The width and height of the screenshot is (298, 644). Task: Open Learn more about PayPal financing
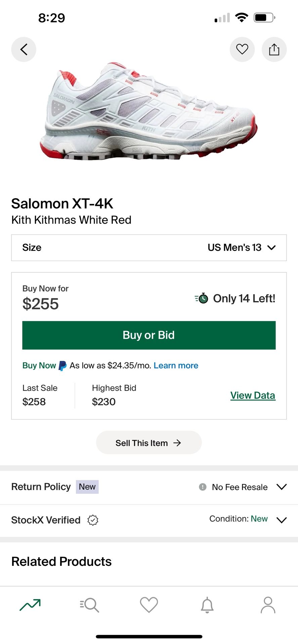point(176,365)
